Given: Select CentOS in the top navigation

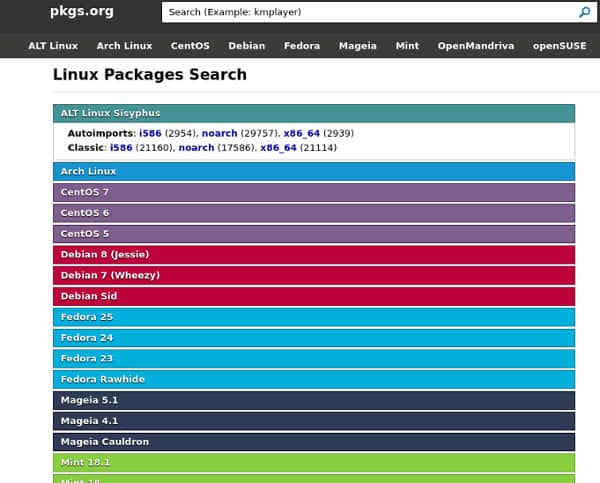Looking at the screenshot, I should coord(190,46).
